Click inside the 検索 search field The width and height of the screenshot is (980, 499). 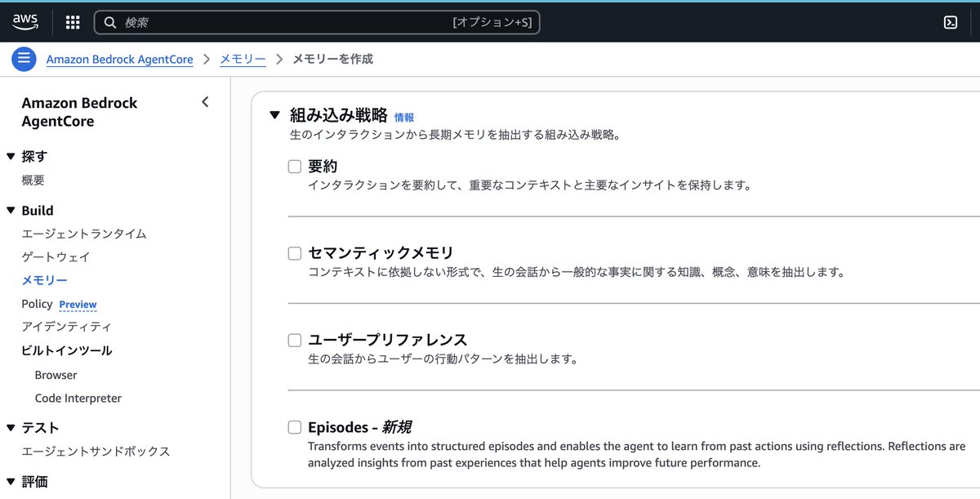click(x=245, y=21)
